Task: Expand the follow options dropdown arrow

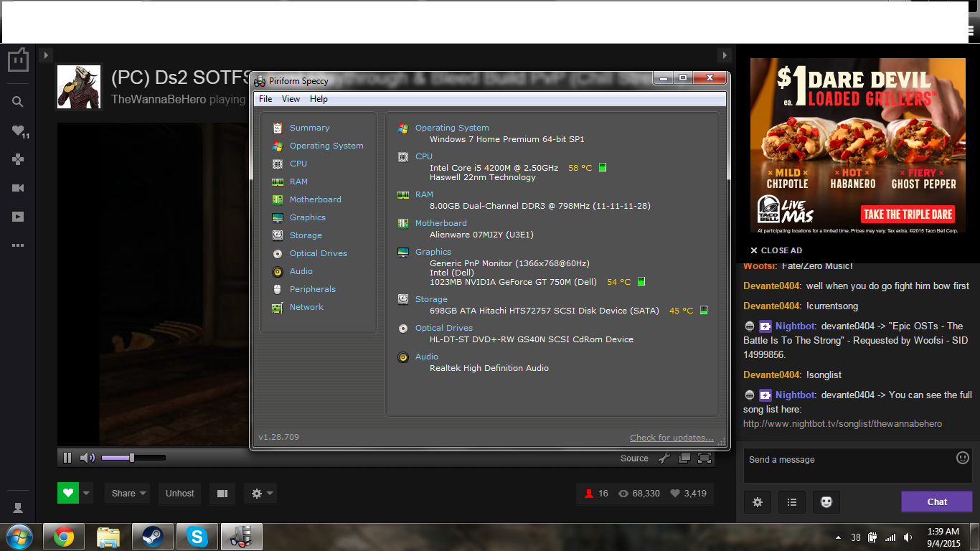Action: (87, 493)
